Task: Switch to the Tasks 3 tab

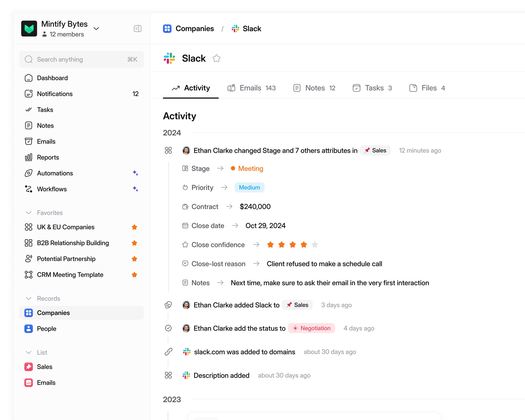Action: click(x=372, y=88)
